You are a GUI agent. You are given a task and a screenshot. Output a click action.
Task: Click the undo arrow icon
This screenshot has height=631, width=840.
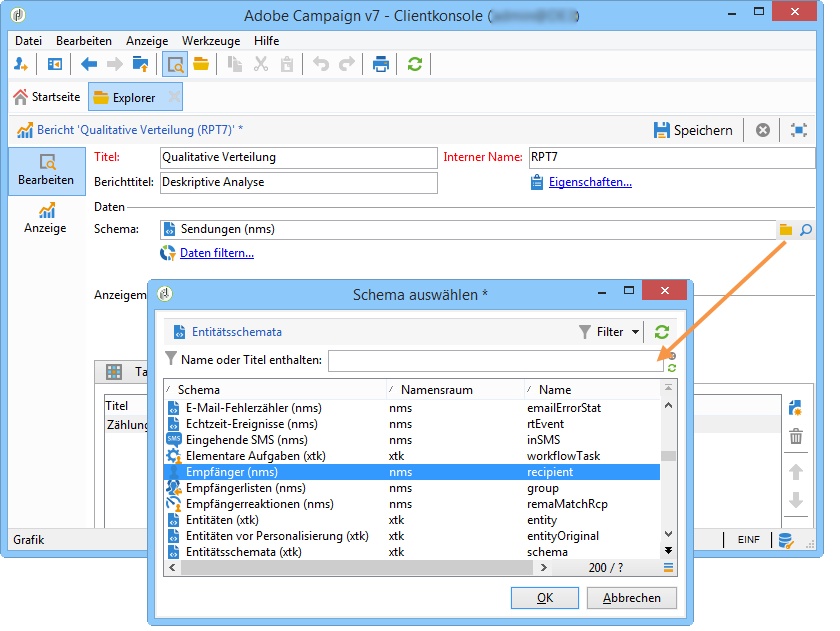(x=321, y=64)
